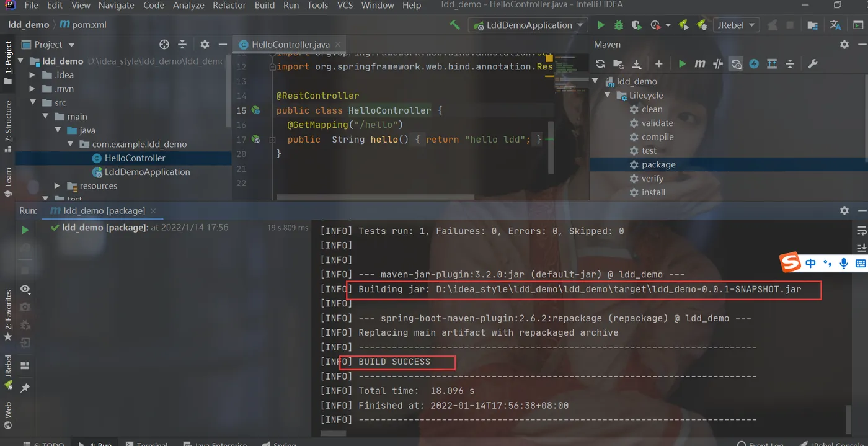Click the Translate icon in top toolbar
The width and height of the screenshot is (868, 446).
click(x=835, y=25)
